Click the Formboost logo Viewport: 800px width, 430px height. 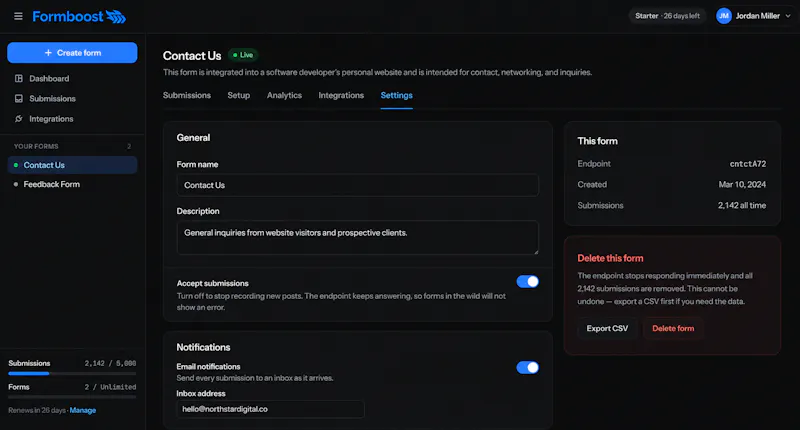(x=79, y=16)
